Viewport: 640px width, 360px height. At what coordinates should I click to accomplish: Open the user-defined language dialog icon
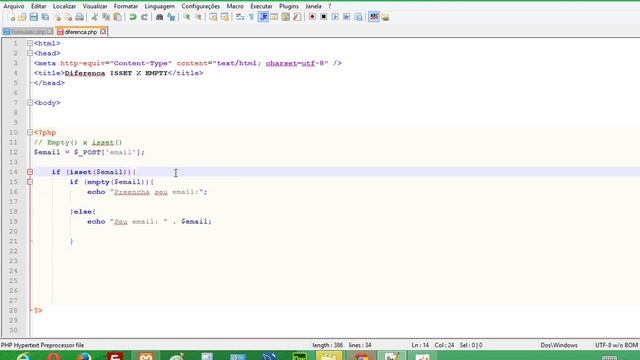(x=274, y=17)
